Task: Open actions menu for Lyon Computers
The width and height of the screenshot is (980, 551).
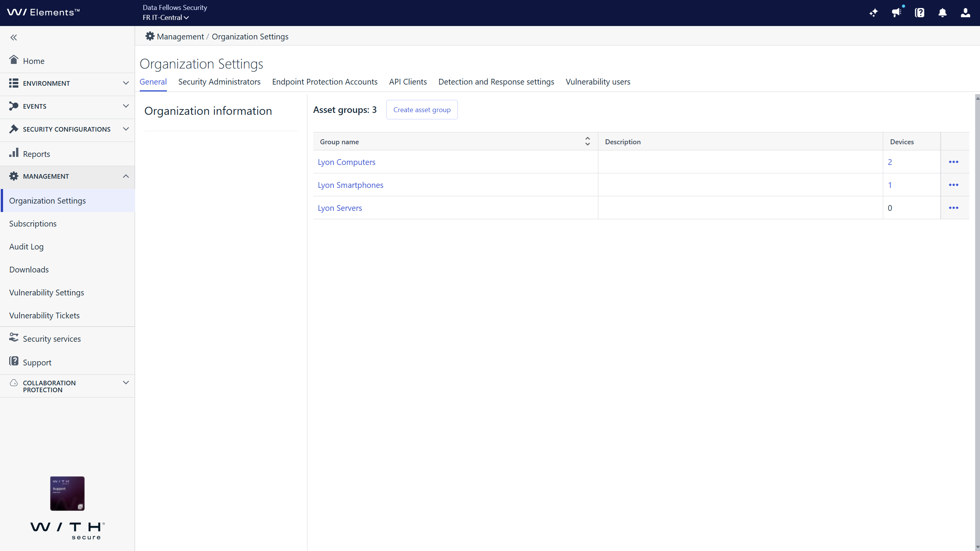Action: [x=954, y=162]
